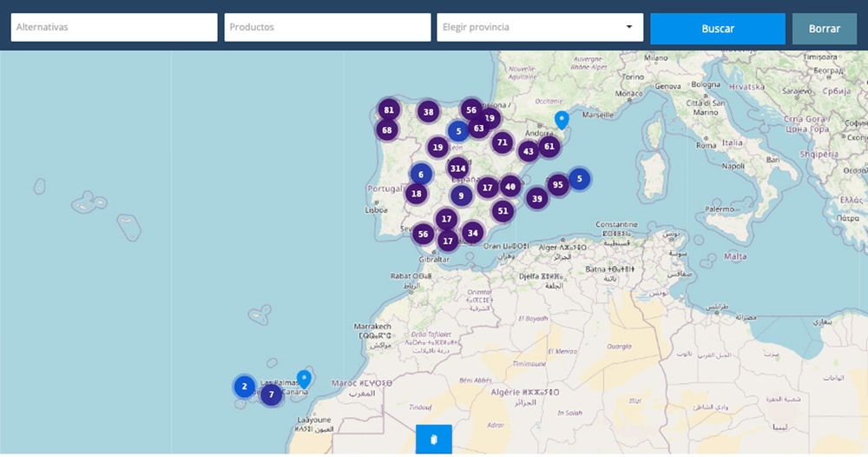Image resolution: width=868 pixels, height=457 pixels.
Task: Click the dropdown arrow in province selector
Action: pyautogui.click(x=628, y=27)
